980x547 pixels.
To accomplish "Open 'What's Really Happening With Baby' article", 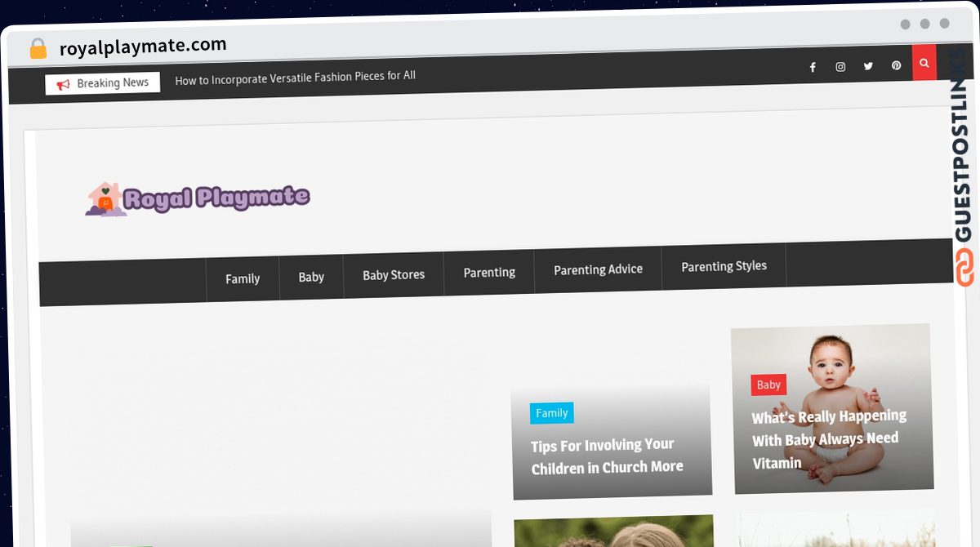I will [829, 439].
